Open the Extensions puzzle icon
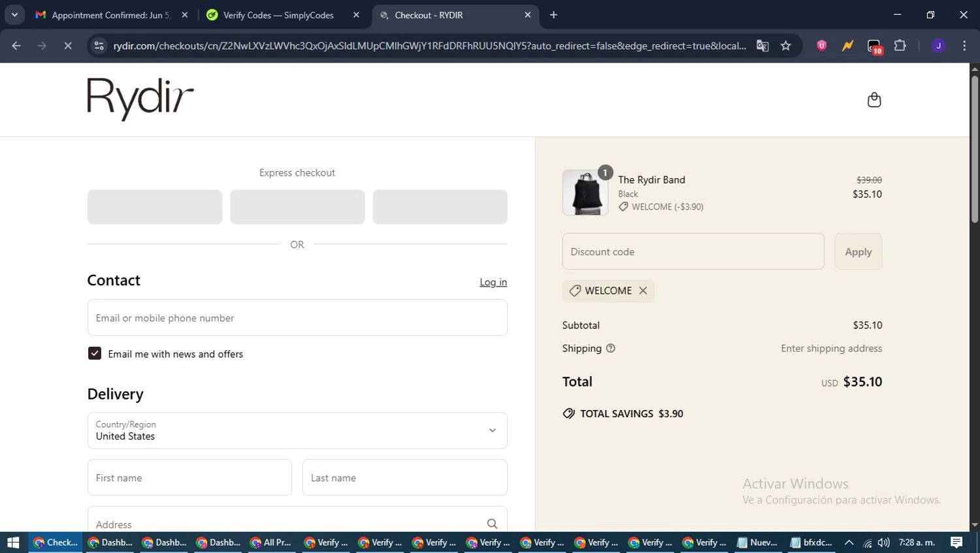The width and height of the screenshot is (980, 553). pyautogui.click(x=900, y=46)
